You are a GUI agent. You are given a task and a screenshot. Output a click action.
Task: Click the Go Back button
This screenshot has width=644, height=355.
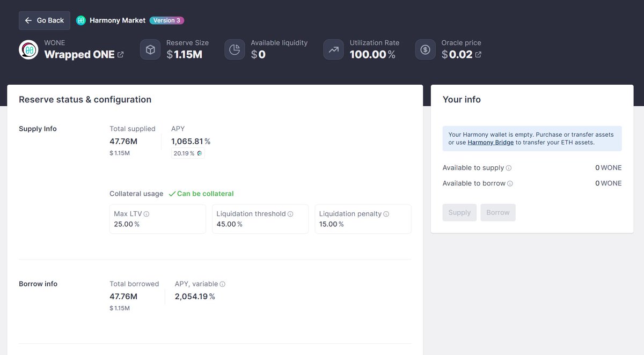click(x=44, y=20)
